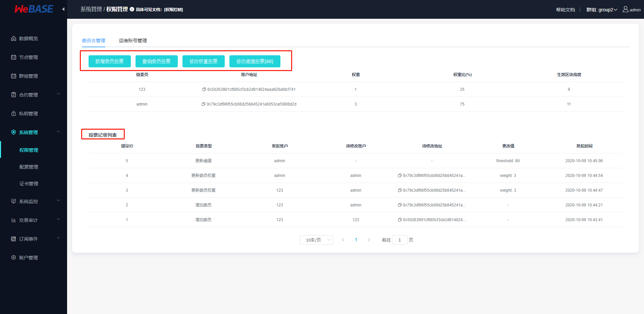
Task: Select page 1 in pagination
Action: (x=356, y=240)
